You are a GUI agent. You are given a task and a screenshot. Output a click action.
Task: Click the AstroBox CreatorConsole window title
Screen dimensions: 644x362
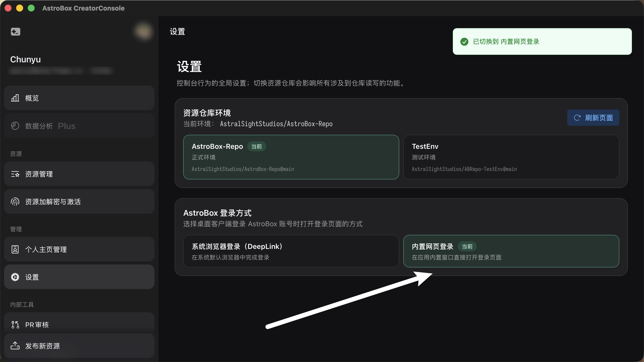(84, 8)
